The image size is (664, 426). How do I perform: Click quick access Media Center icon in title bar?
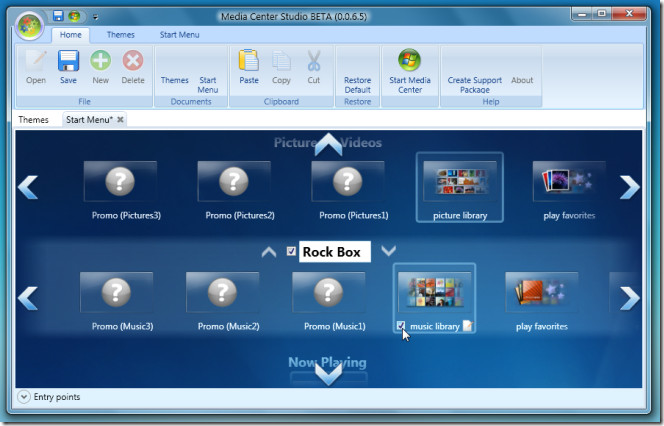[x=75, y=16]
